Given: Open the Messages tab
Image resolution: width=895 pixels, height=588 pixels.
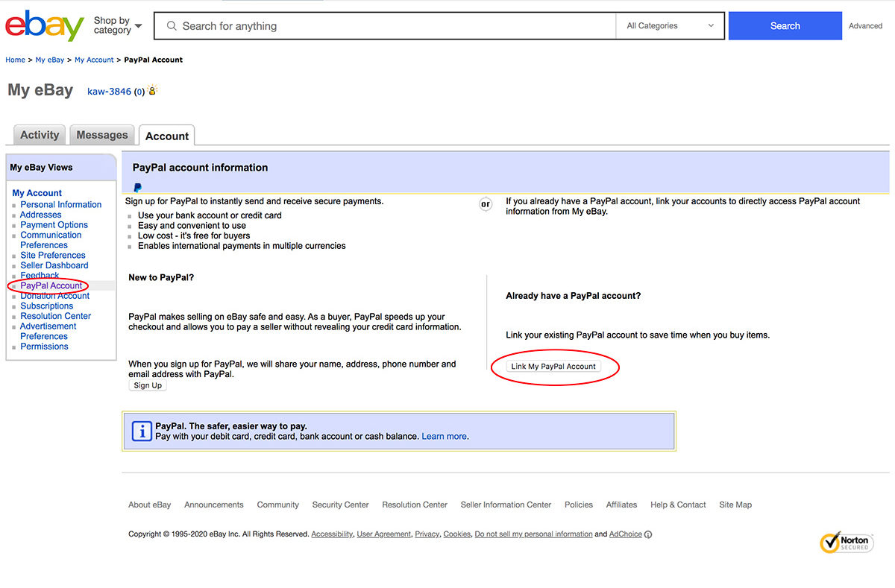Looking at the screenshot, I should [102, 135].
